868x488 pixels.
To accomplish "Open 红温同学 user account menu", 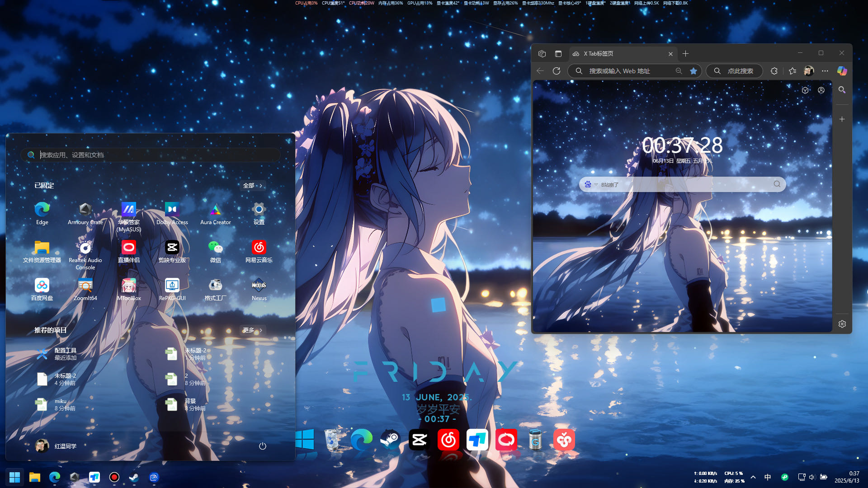I will click(56, 446).
